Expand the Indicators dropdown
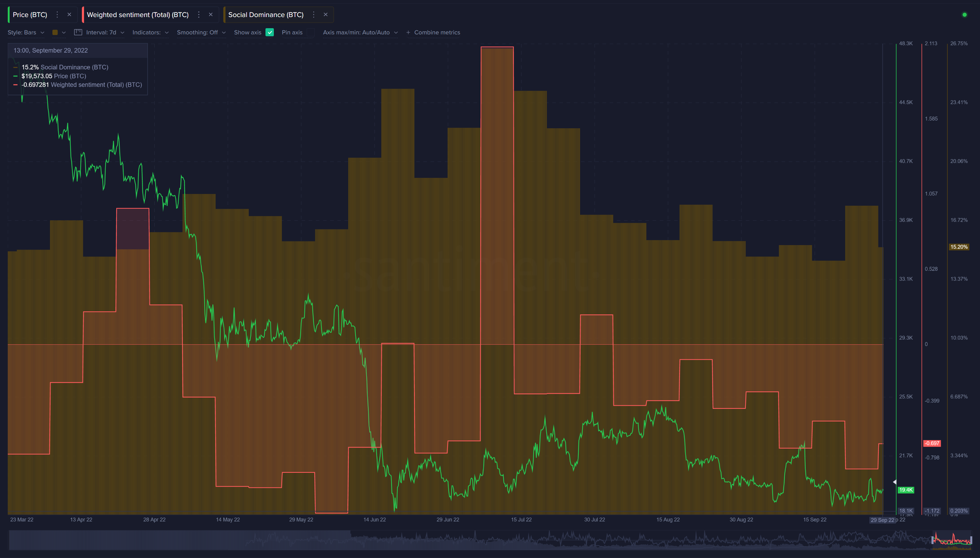The width and height of the screenshot is (980, 558). pos(150,33)
